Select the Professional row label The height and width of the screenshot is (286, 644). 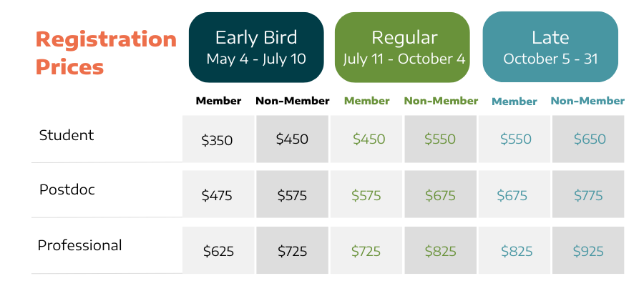click(79, 245)
